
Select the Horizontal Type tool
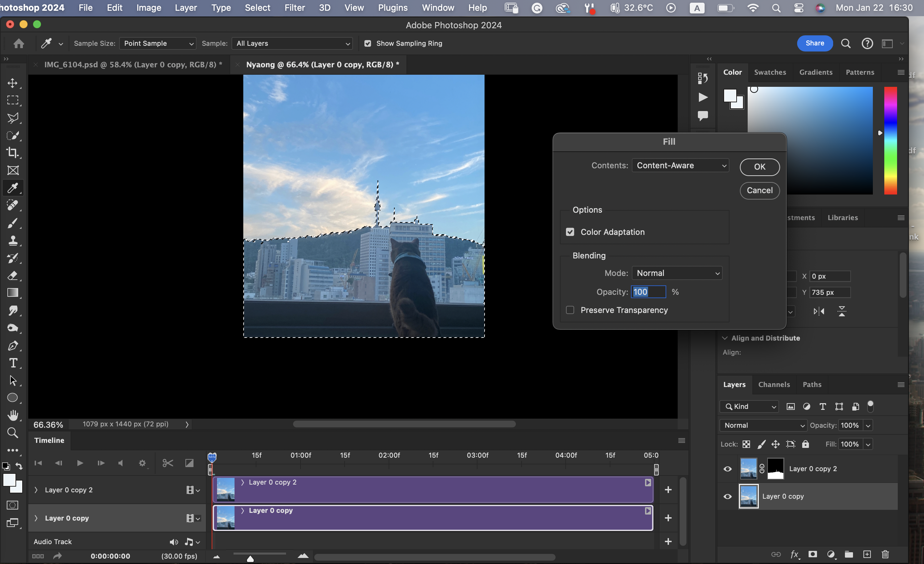pos(13,363)
